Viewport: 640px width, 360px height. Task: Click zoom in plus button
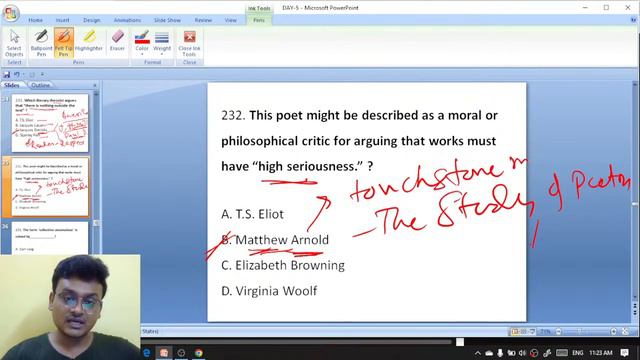[x=613, y=332]
